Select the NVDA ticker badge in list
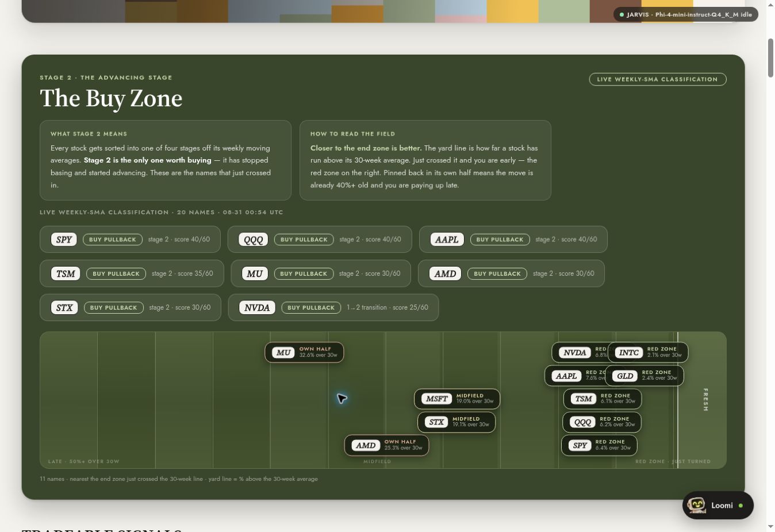The image size is (775, 532). (257, 307)
